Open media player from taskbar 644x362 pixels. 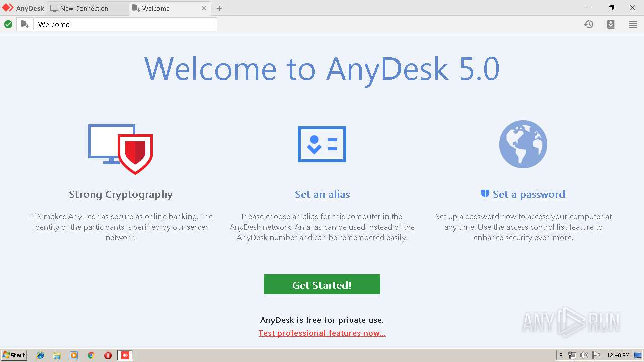(x=74, y=355)
